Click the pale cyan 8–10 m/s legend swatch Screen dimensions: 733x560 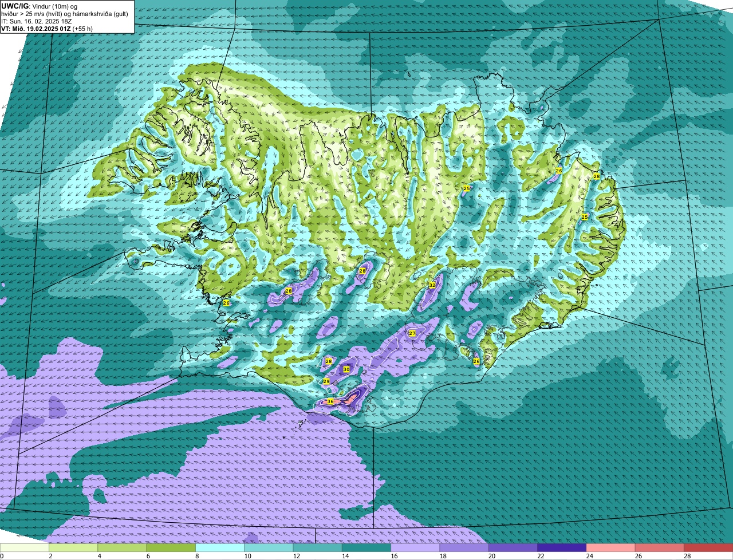point(220,547)
